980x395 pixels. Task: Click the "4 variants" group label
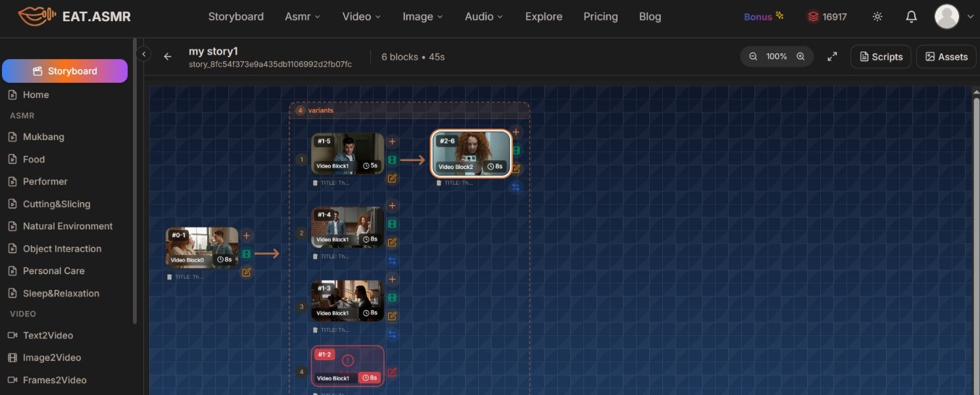(315, 110)
